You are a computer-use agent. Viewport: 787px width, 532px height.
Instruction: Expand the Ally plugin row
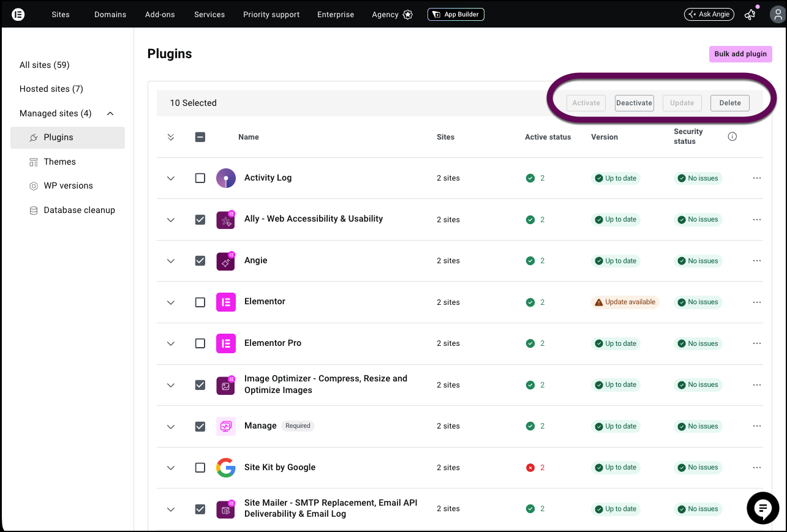click(171, 220)
